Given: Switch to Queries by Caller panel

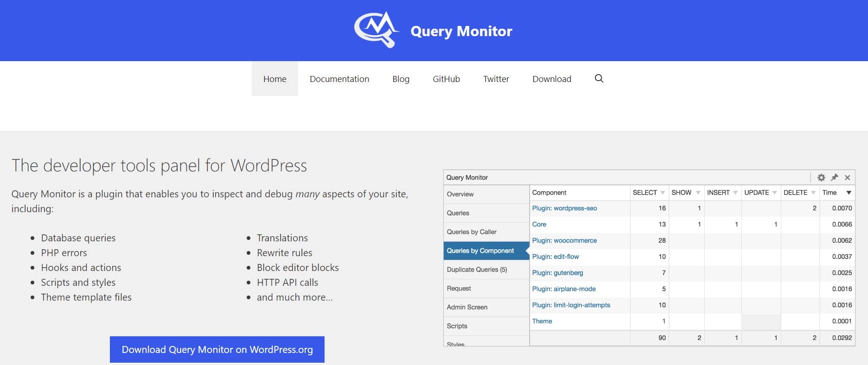Looking at the screenshot, I should click(x=472, y=232).
